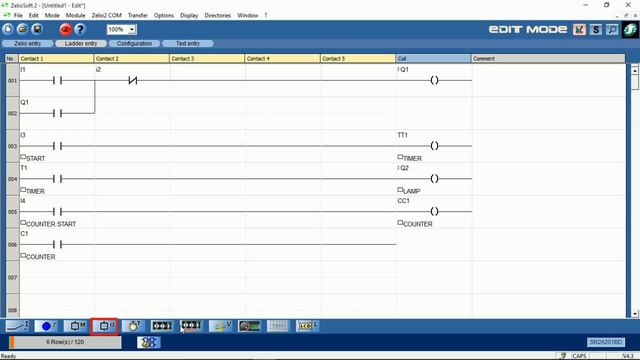Select I3 contact in row 003
Image resolution: width=640 pixels, height=360 pixels.
57,146
